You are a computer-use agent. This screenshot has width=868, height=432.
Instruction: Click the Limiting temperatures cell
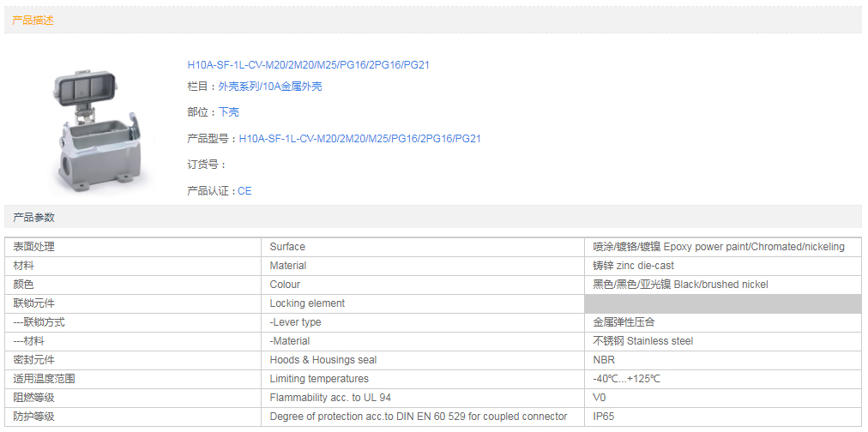click(319, 379)
